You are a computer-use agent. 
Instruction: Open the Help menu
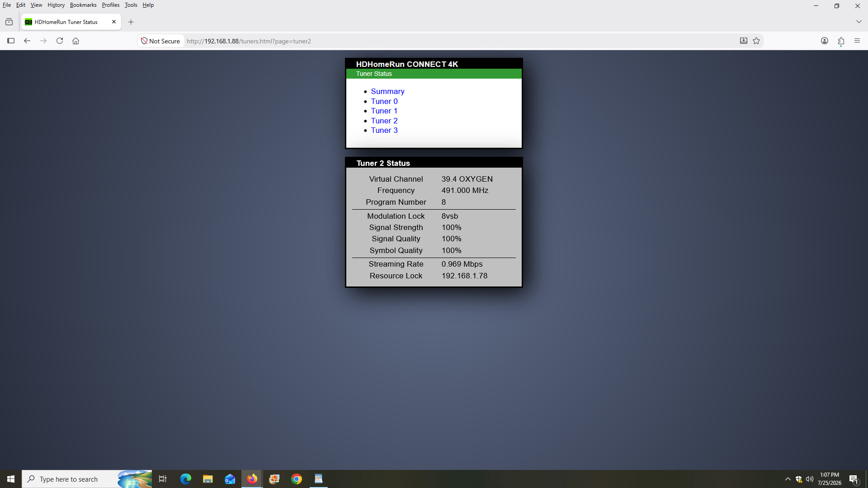[148, 5]
